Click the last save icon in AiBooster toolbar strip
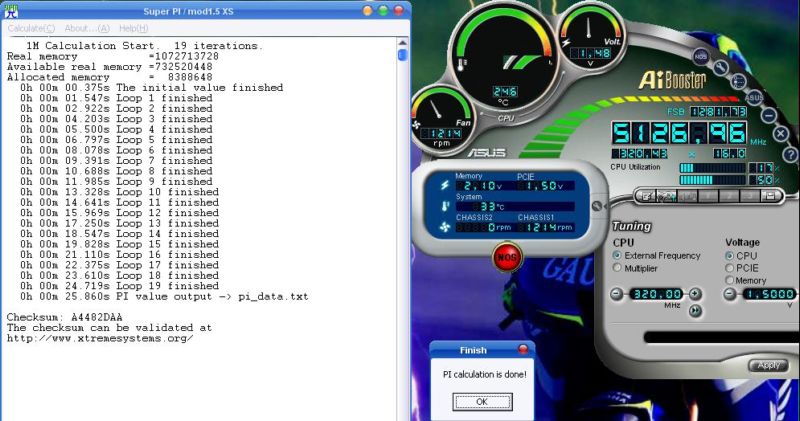 (x=769, y=196)
